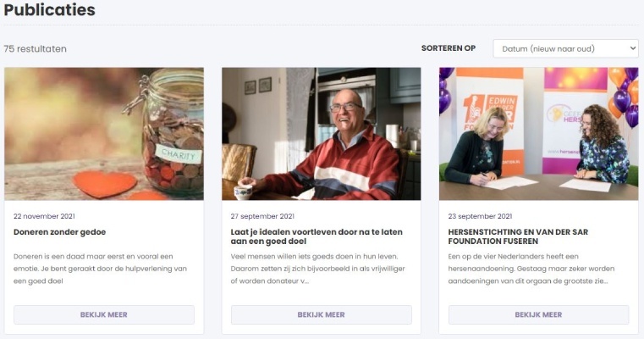644x339 pixels.
Task: Click the '75 restultaten' results count
Action: [35, 48]
